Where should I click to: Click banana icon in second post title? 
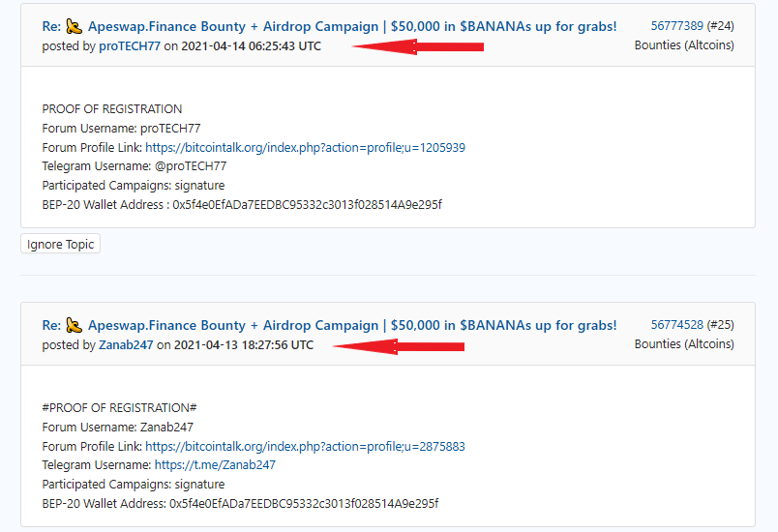tap(74, 325)
